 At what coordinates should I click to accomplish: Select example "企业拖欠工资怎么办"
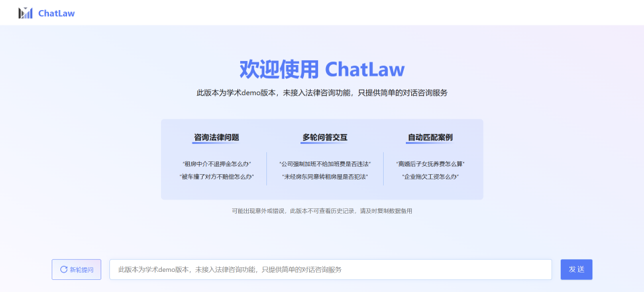coord(431,177)
